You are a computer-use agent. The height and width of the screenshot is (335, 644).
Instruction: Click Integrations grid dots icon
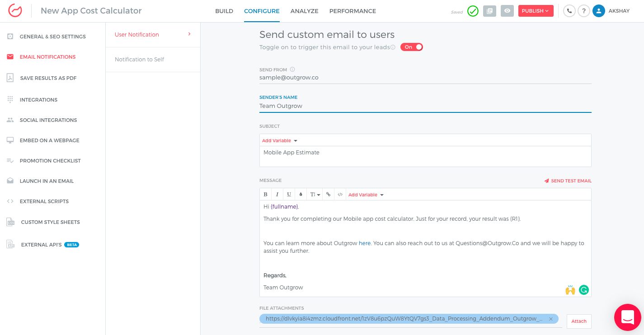(x=10, y=100)
